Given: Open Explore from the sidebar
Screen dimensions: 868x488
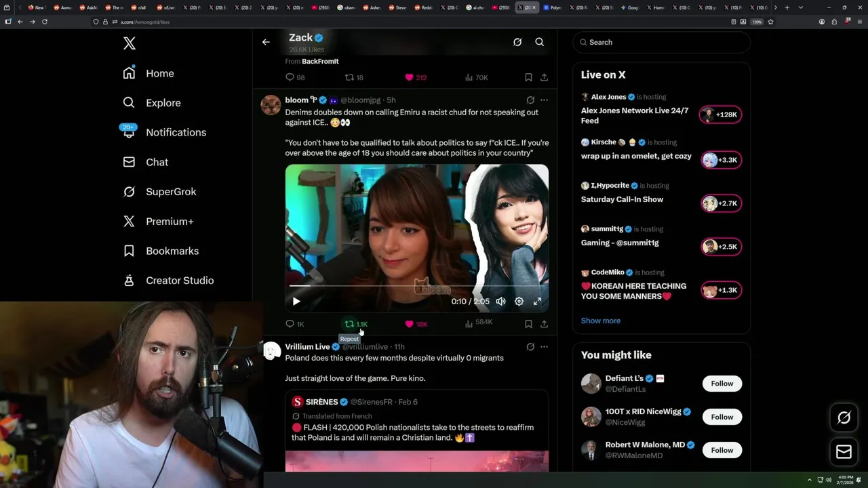Looking at the screenshot, I should pyautogui.click(x=152, y=103).
